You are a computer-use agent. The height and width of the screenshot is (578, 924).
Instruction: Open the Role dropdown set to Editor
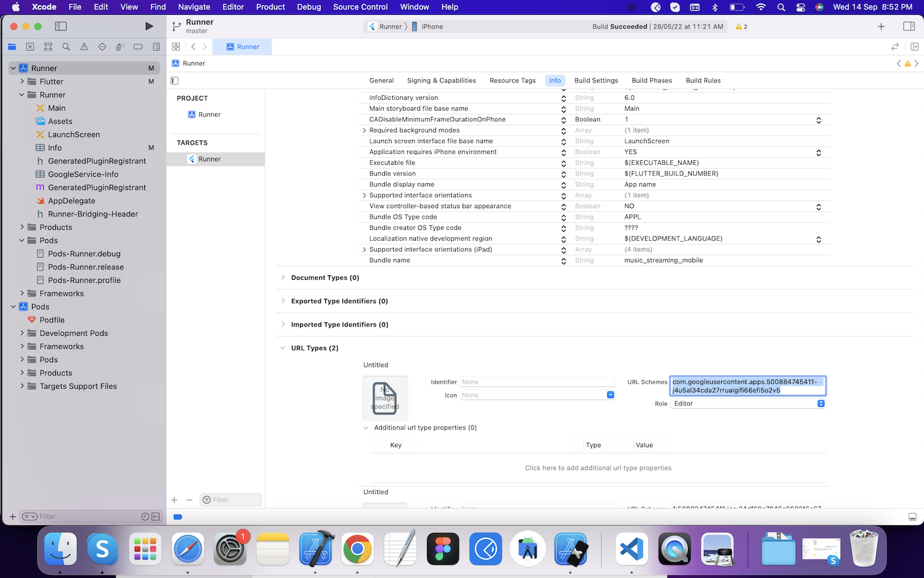tap(748, 404)
